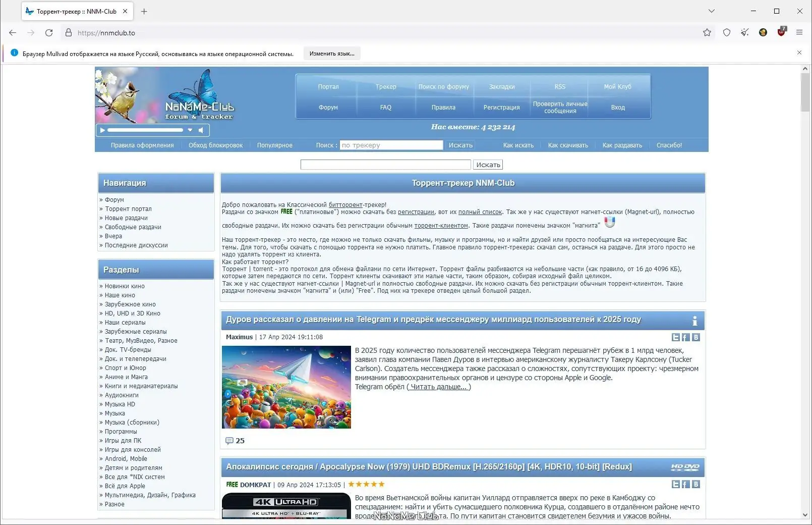Click Искать next to the tracker search field
Viewport: 812px width, 525px height.
click(460, 145)
